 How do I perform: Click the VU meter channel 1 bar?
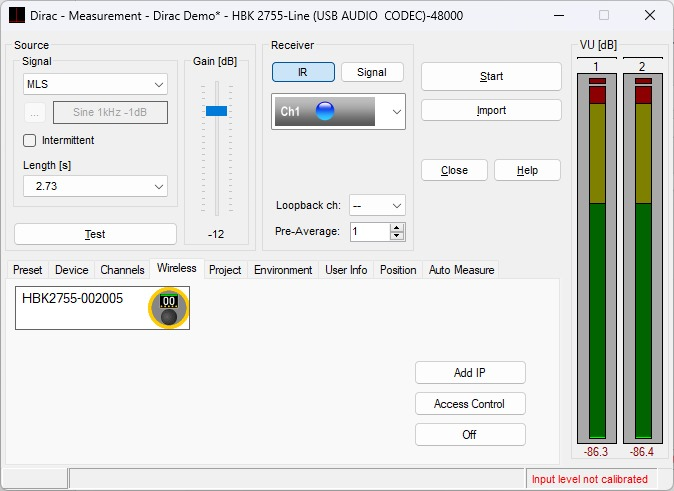coord(597,258)
